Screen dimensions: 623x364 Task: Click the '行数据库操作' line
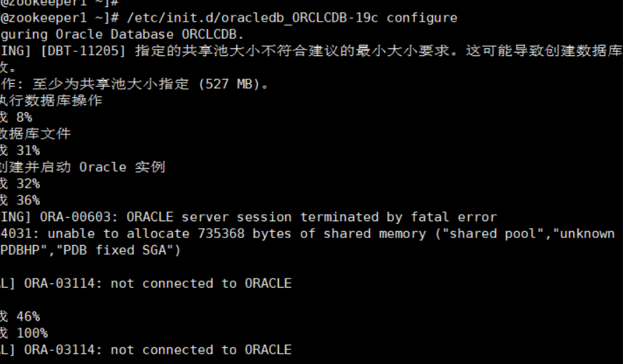[51, 100]
